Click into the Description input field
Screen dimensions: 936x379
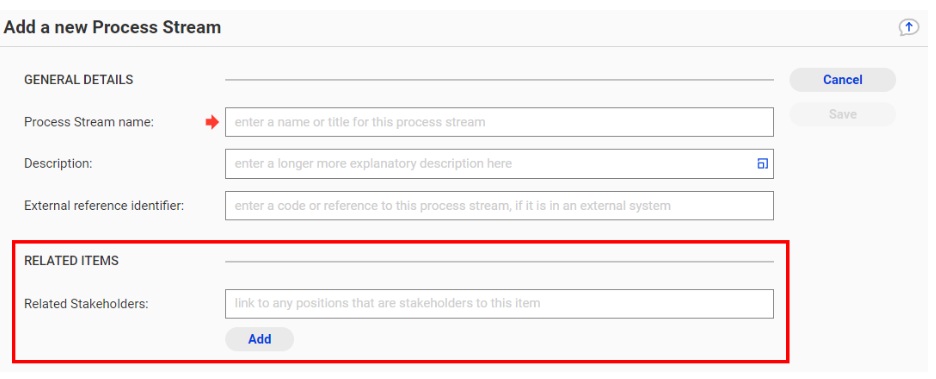click(499, 164)
